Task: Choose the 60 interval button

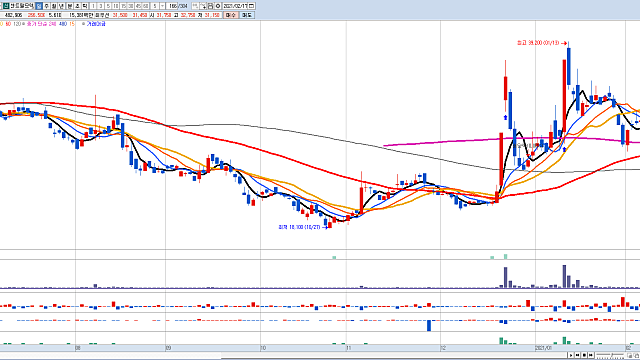Action: point(146,6)
